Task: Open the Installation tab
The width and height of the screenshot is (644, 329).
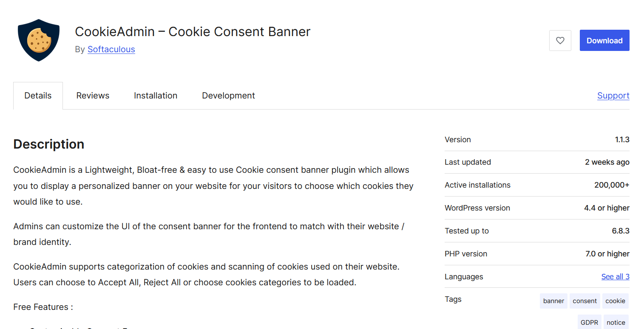Action: tap(156, 95)
